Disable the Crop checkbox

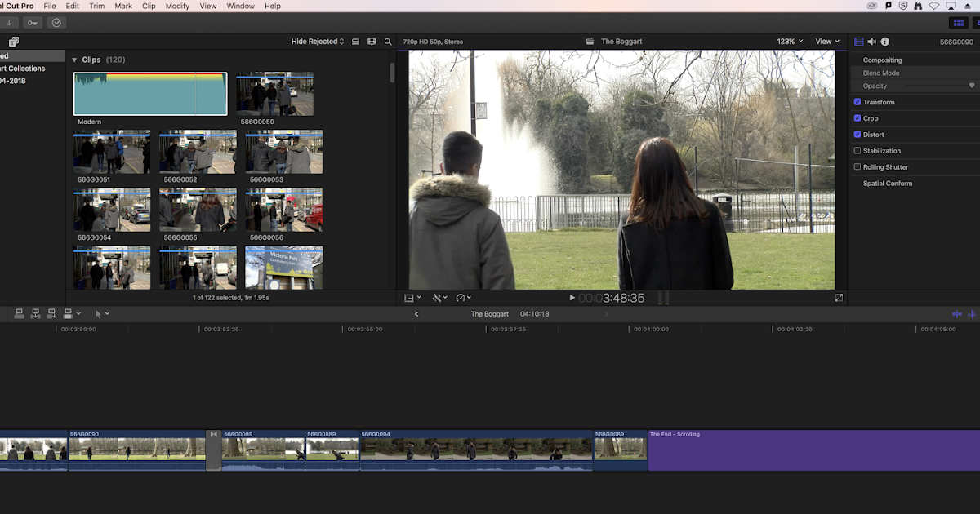857,117
